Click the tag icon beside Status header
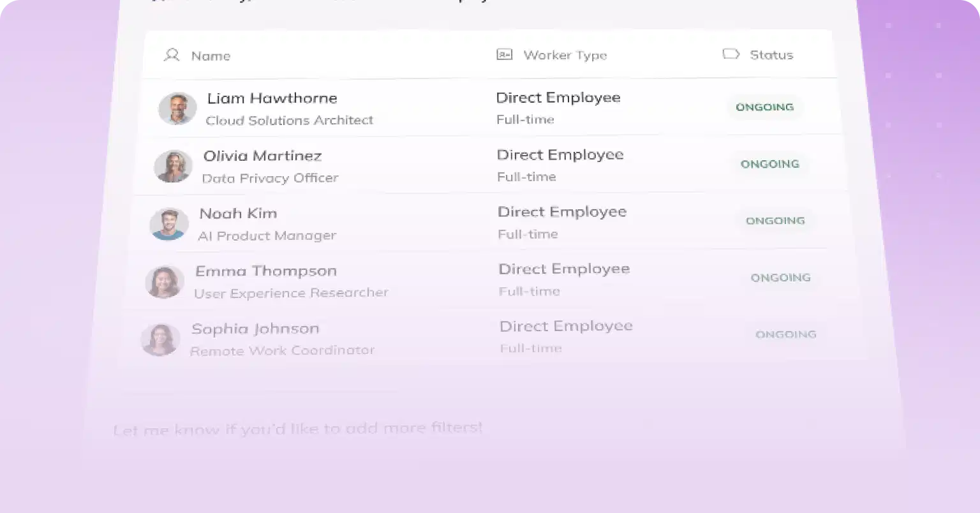The width and height of the screenshot is (980, 513). point(731,54)
